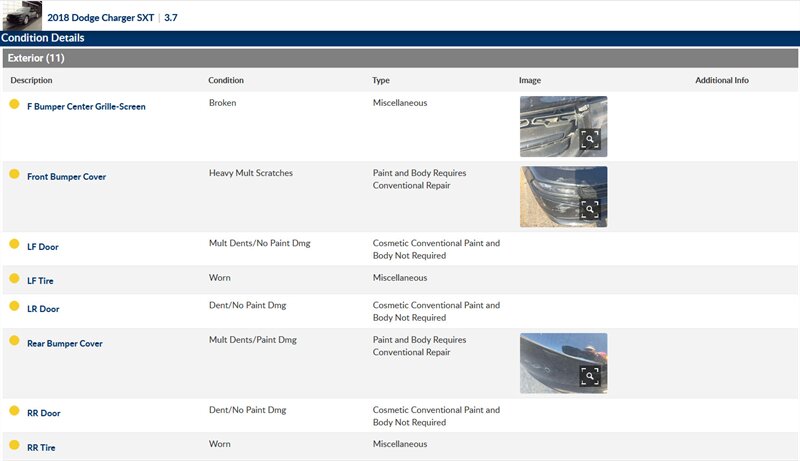
Task: Open the F Bumper Center Grille-Screen item
Action: pyautogui.click(x=86, y=106)
